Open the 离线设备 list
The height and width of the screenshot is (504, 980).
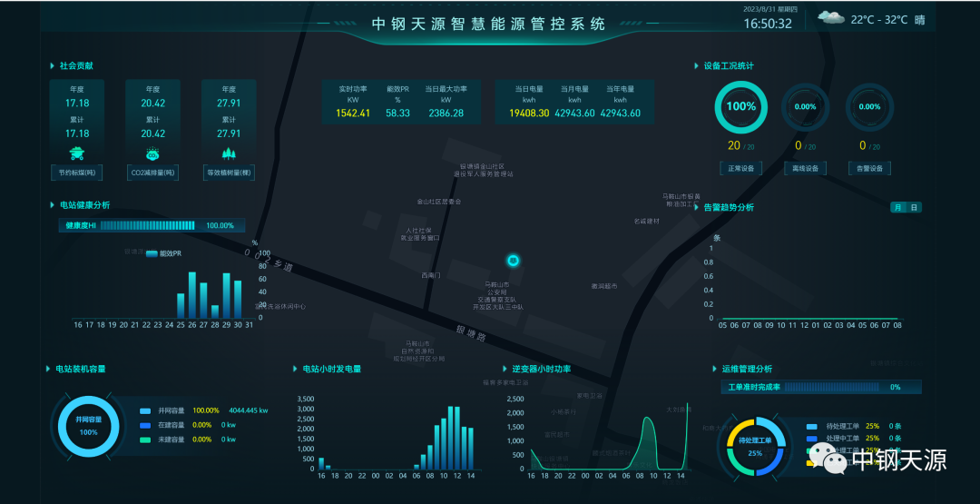805,168
